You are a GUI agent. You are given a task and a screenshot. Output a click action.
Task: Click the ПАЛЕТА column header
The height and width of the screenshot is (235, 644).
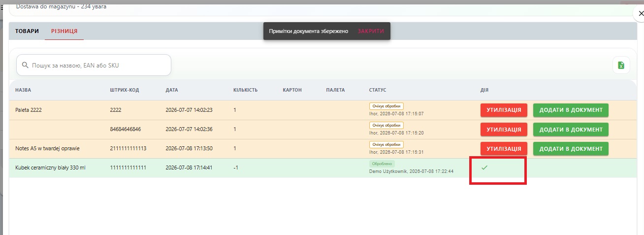335,90
